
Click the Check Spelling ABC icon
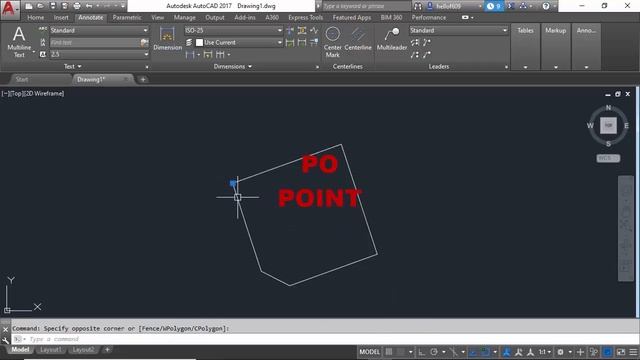[43, 30]
